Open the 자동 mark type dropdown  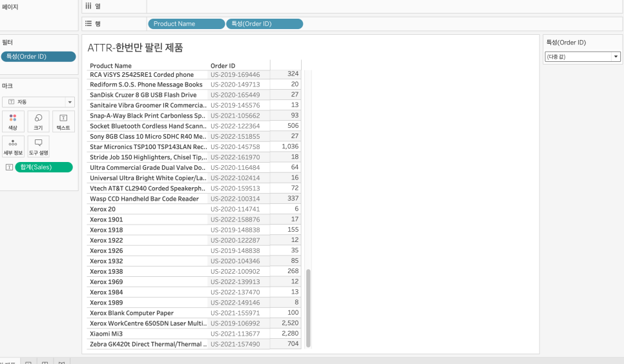click(x=38, y=102)
